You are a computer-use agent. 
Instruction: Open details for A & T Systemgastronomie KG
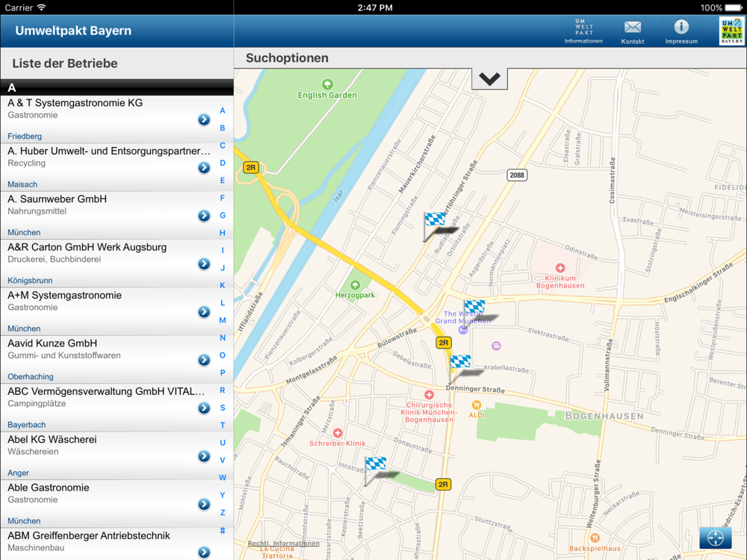click(204, 119)
